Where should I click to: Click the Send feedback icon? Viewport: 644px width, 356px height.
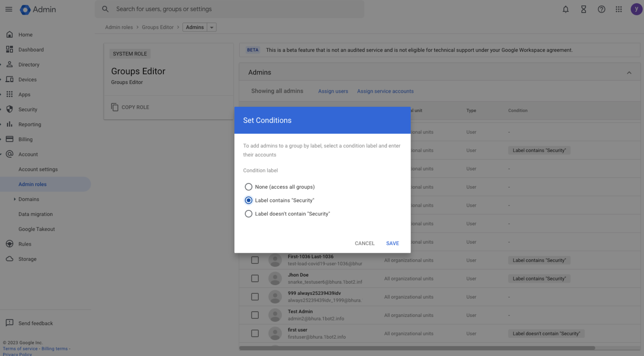tap(10, 323)
